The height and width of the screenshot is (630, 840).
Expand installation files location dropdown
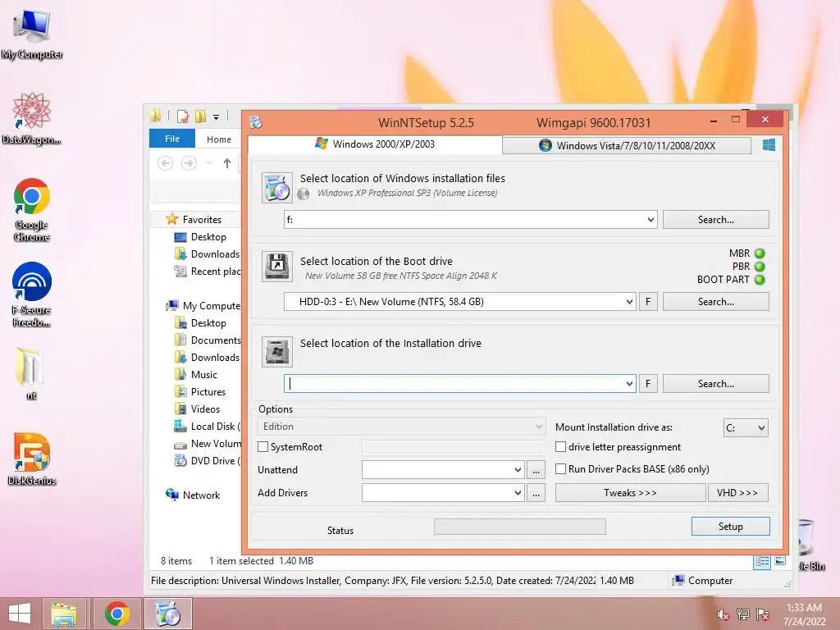coord(651,220)
